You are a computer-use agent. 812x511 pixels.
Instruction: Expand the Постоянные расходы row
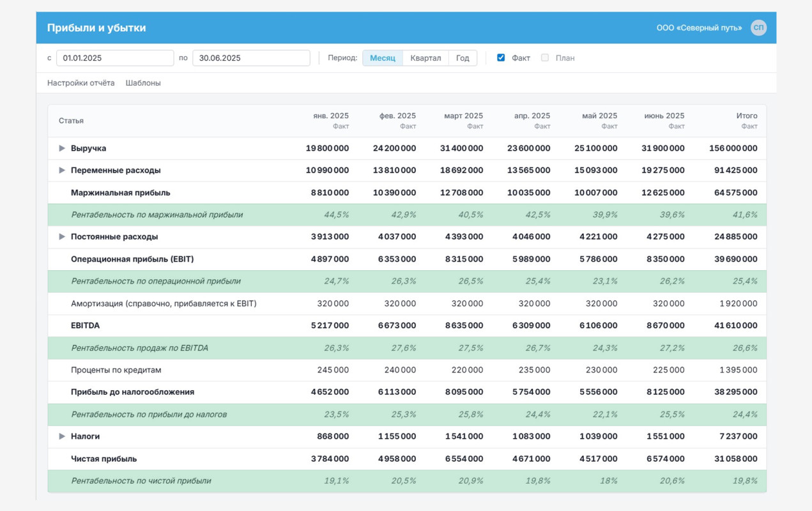(x=62, y=237)
